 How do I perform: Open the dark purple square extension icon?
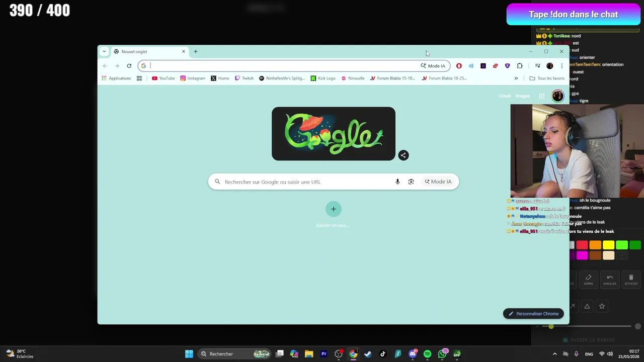483,66
